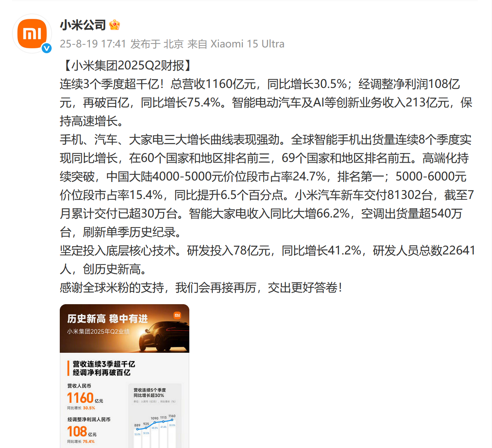492x448 pixels.
Task: Open the Q2 results infographic thumbnail
Action: point(125,376)
